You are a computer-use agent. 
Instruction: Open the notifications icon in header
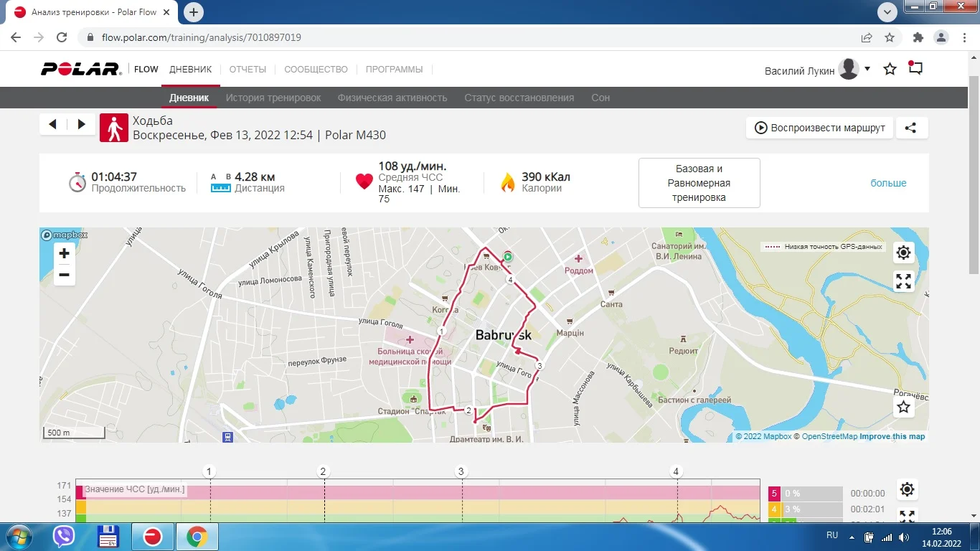pyautogui.click(x=915, y=69)
